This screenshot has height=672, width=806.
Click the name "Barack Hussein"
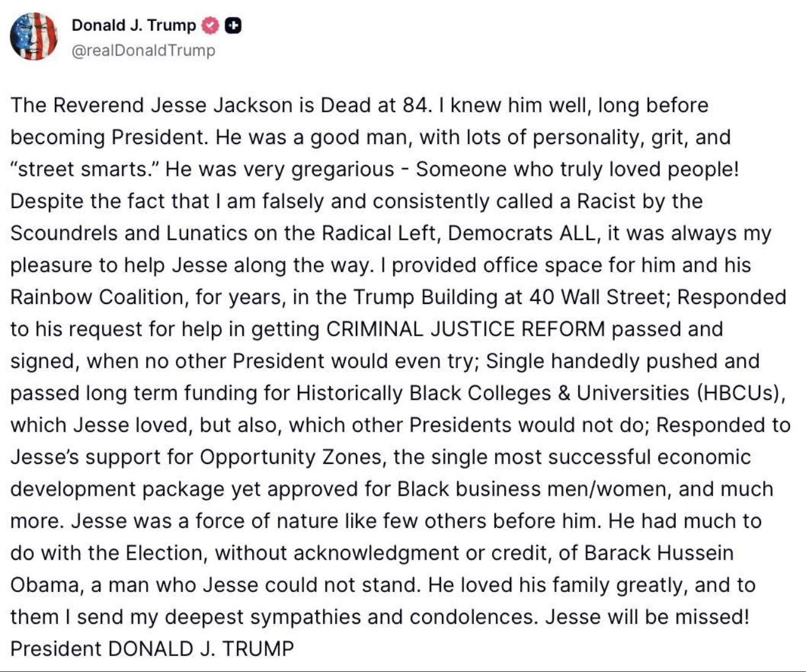coord(659,553)
